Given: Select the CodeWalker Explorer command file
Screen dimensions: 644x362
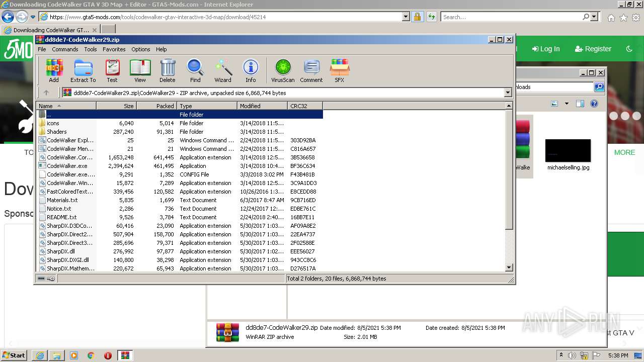Looking at the screenshot, I should 180,140.
